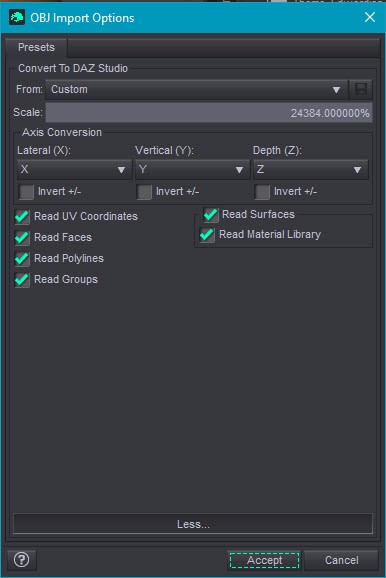The height and width of the screenshot is (578, 386).
Task: Open the Lateral (X) axis dropdown
Action: coord(74,169)
